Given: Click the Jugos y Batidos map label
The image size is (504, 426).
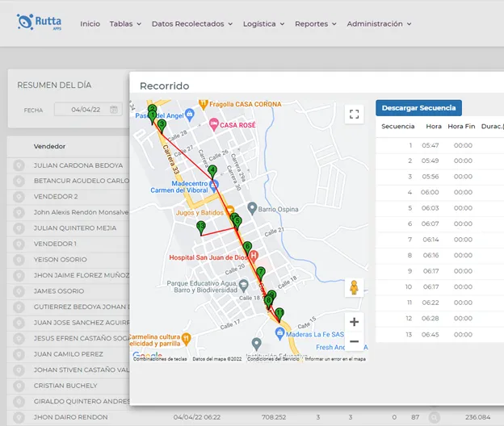Looking at the screenshot, I should pyautogui.click(x=199, y=213).
